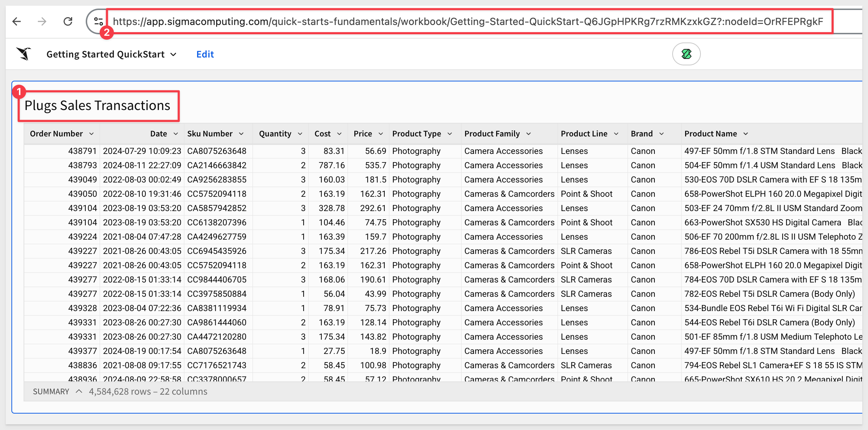Image resolution: width=868 pixels, height=430 pixels.
Task: Select cost cell 56.04
Action: coord(334,294)
